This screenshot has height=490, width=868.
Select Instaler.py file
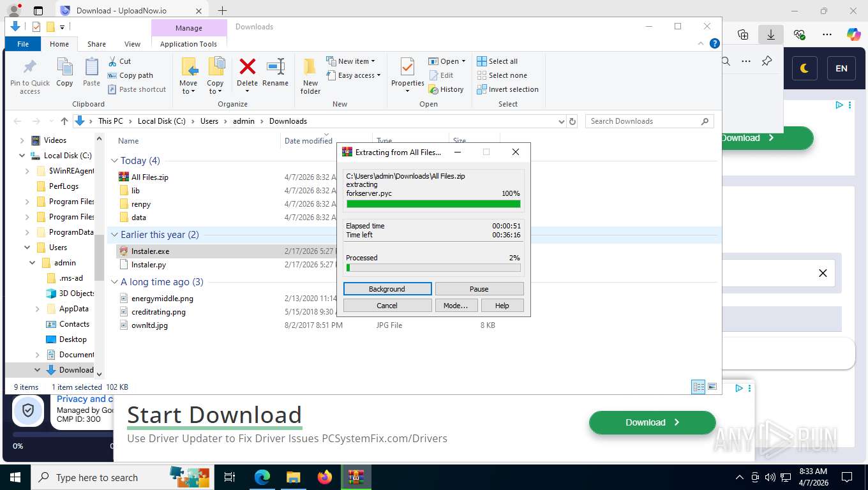coord(148,265)
